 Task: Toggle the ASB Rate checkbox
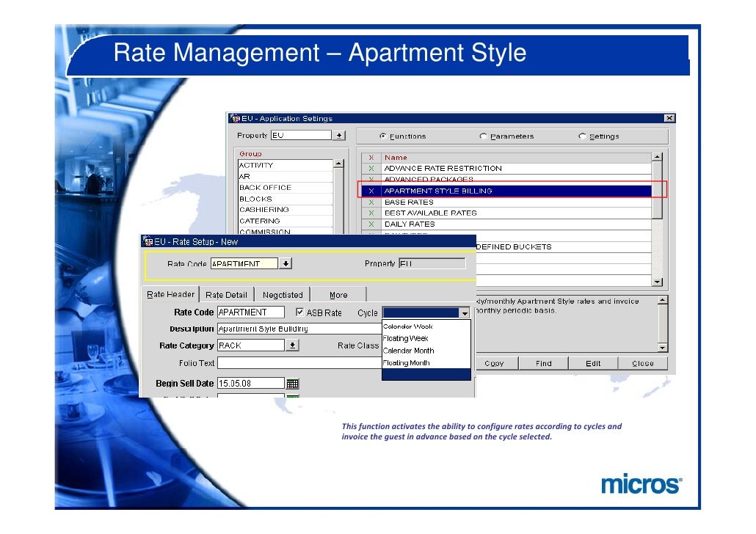(x=299, y=312)
